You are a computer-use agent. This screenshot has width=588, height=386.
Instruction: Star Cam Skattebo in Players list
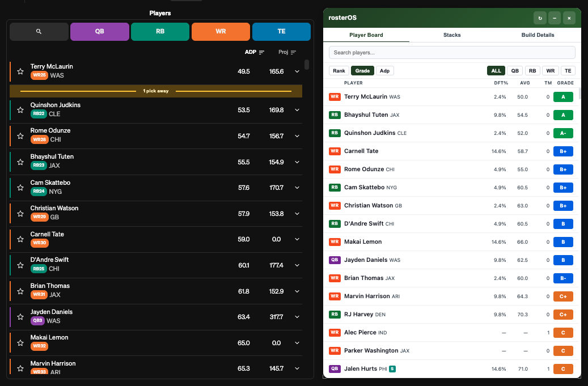click(x=20, y=188)
